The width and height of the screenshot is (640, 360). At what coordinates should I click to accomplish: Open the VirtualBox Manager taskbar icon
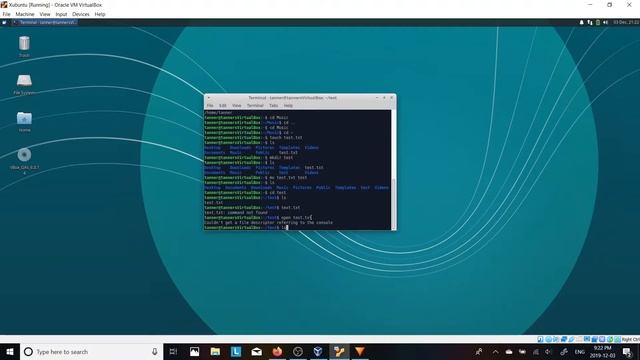(318, 351)
